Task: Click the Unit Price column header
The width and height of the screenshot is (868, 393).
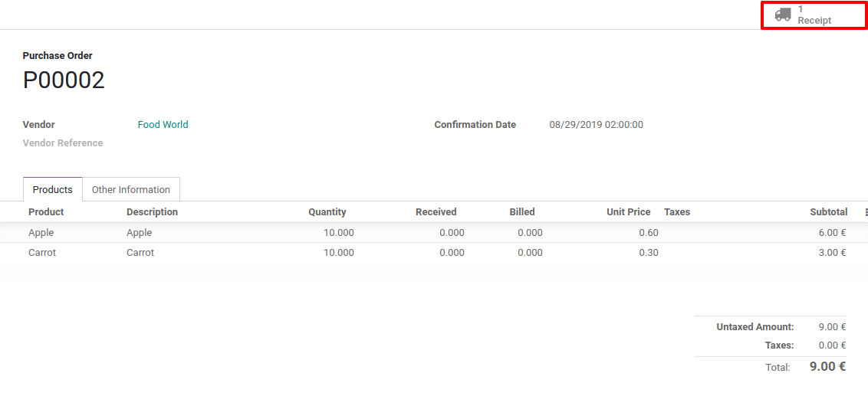Action: (628, 212)
